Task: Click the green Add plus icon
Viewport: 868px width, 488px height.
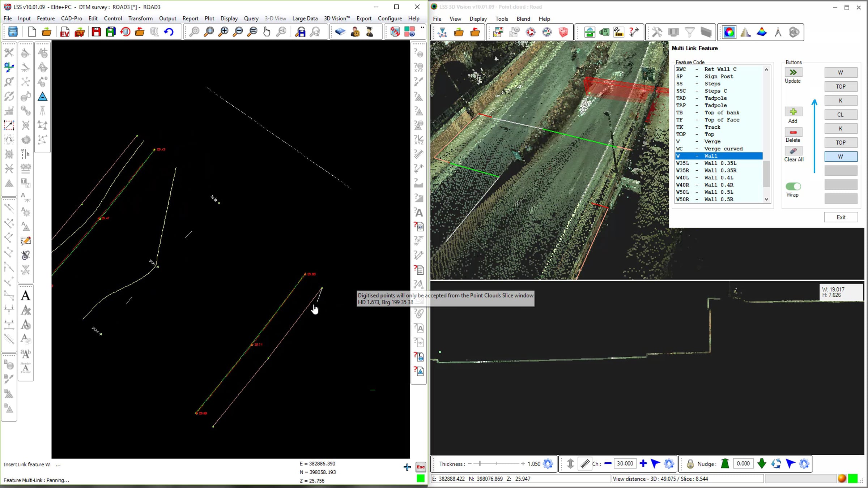Action: point(793,112)
